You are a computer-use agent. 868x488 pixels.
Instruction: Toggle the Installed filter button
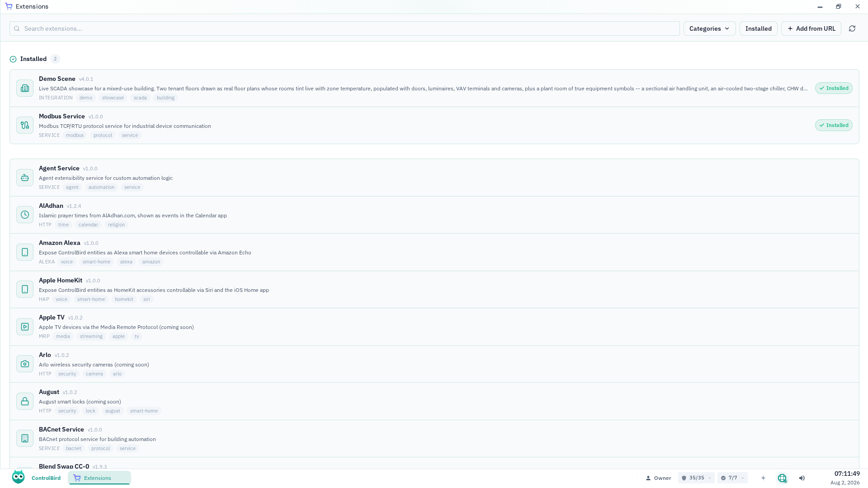coord(759,28)
